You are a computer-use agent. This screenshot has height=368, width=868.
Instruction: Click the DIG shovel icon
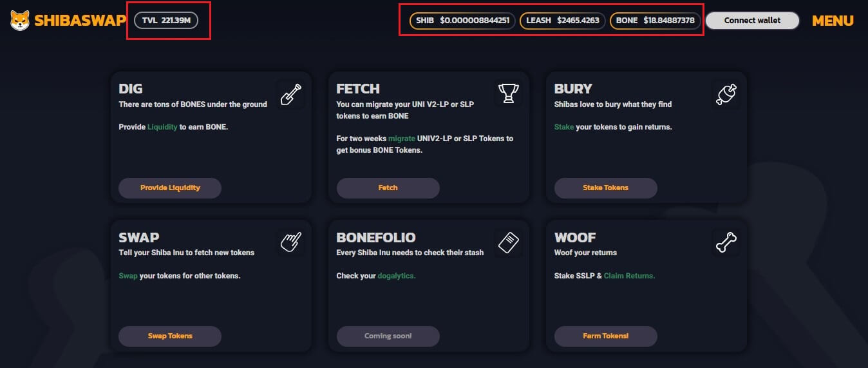click(291, 95)
